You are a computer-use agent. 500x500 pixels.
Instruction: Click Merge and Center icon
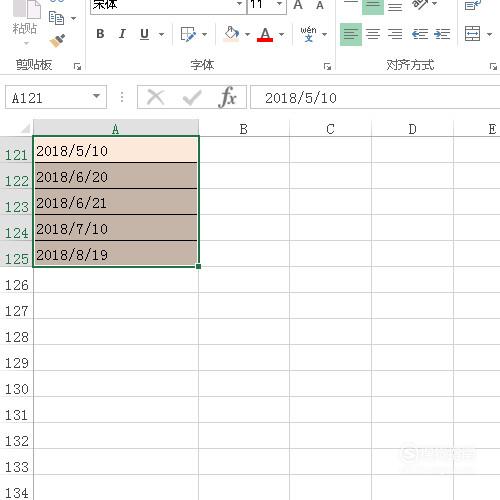click(473, 34)
